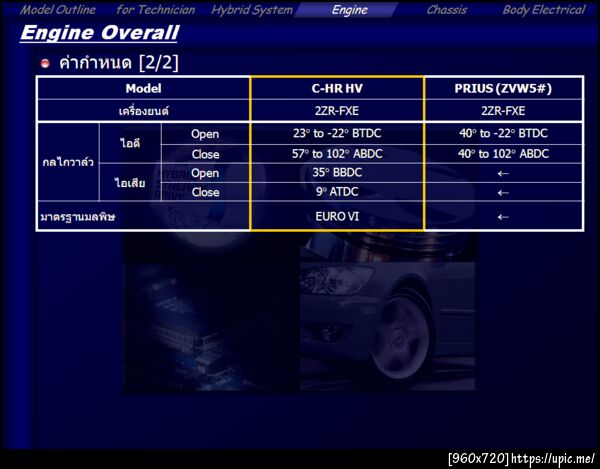This screenshot has height=469, width=600.
Task: Open the Model Outline tab
Action: [58, 10]
